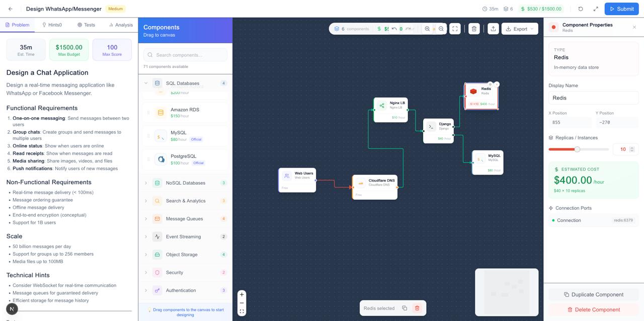Image resolution: width=644 pixels, height=321 pixels.
Task: Click the Amazon RDS component icon
Action: [x=160, y=112]
